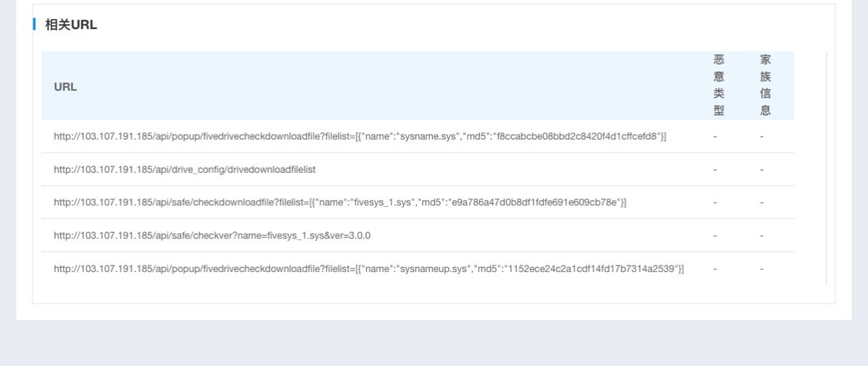Select 家族信息 cell of sysnameup.sys row
868x366 pixels.
pyautogui.click(x=762, y=269)
